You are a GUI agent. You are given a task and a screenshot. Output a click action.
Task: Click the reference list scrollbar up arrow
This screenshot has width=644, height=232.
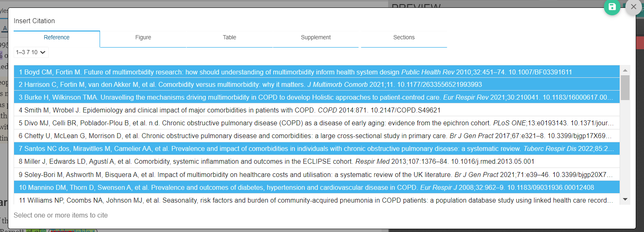click(x=625, y=69)
